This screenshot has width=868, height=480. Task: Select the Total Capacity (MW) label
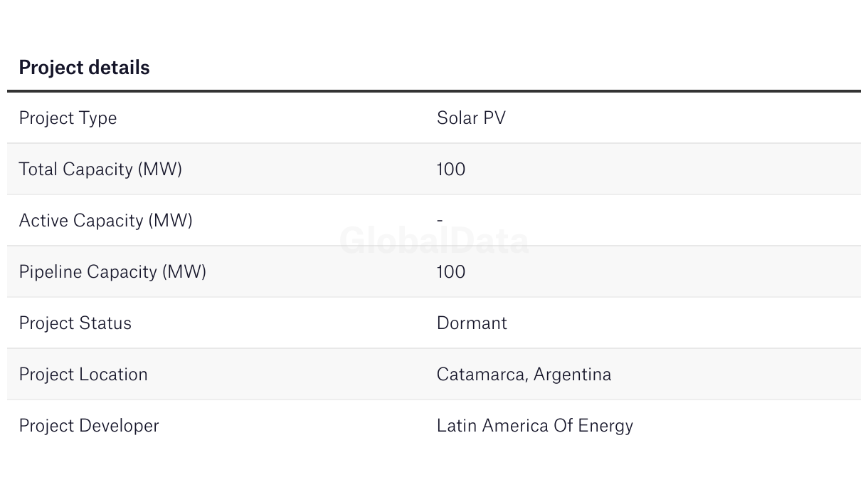tap(100, 169)
